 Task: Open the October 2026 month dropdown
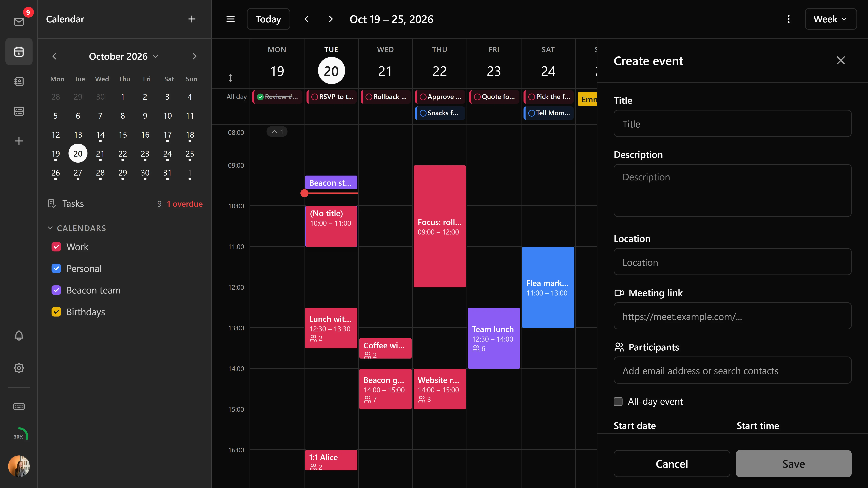tap(123, 56)
